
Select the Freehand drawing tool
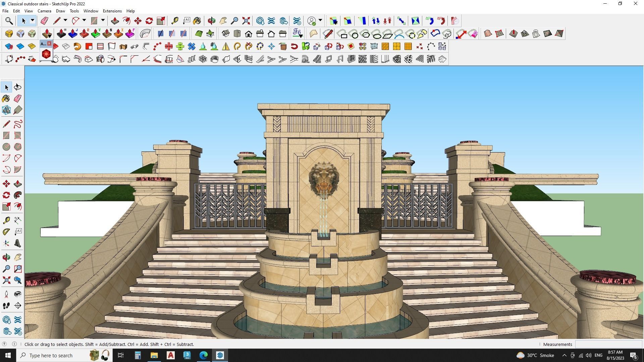[x=17, y=124]
